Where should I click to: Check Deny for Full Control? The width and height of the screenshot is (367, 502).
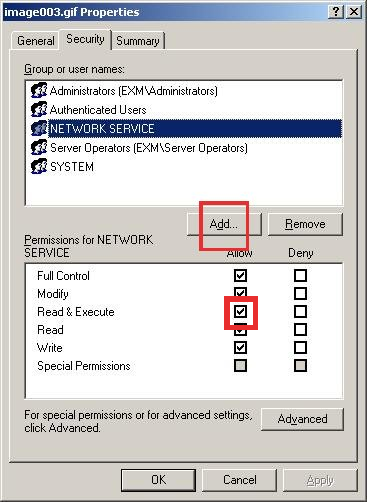tap(300, 276)
